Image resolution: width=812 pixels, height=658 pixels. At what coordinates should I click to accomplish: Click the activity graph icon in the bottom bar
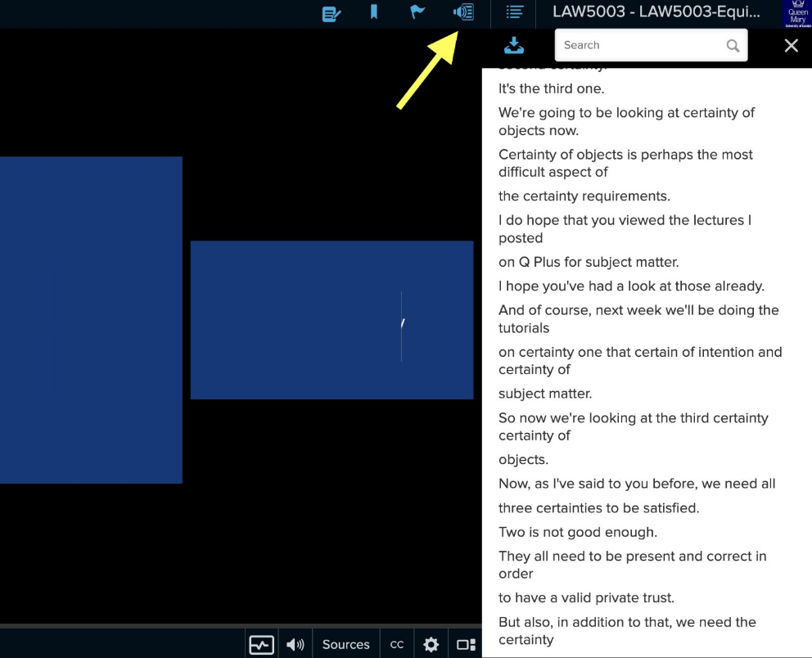[261, 644]
